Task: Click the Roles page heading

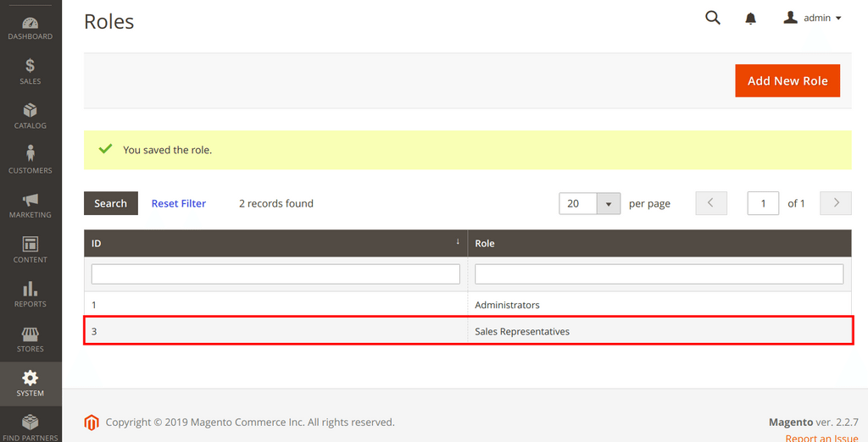Action: (x=109, y=21)
